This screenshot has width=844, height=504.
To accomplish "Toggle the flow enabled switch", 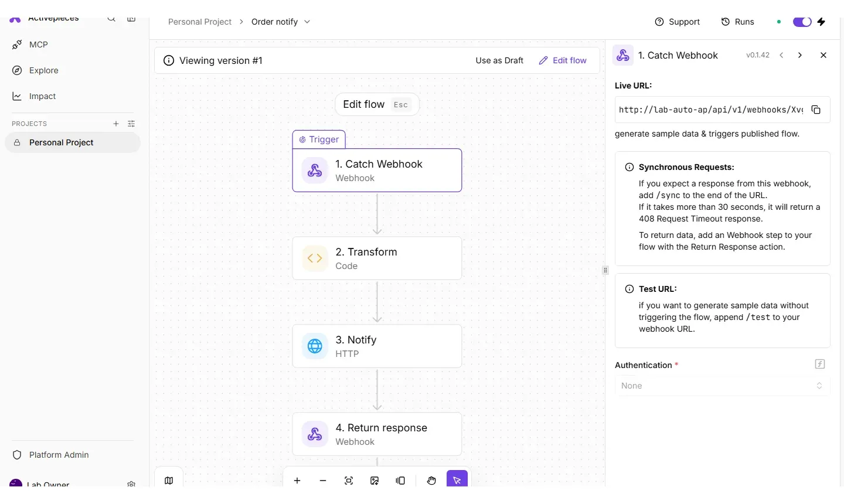I will click(802, 22).
